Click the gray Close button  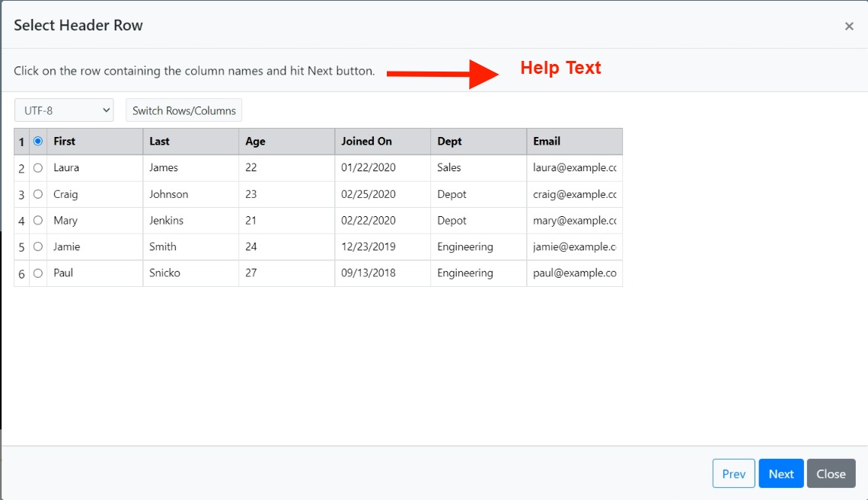[831, 473]
